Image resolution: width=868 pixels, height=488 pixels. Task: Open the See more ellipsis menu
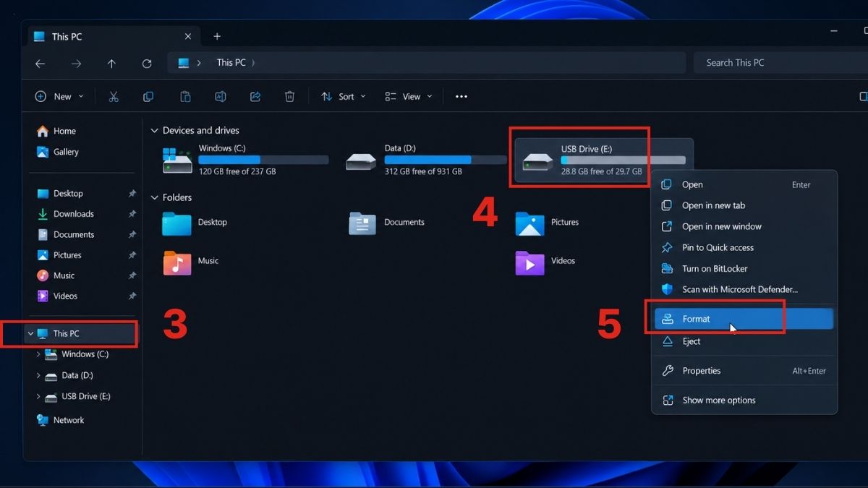[461, 96]
